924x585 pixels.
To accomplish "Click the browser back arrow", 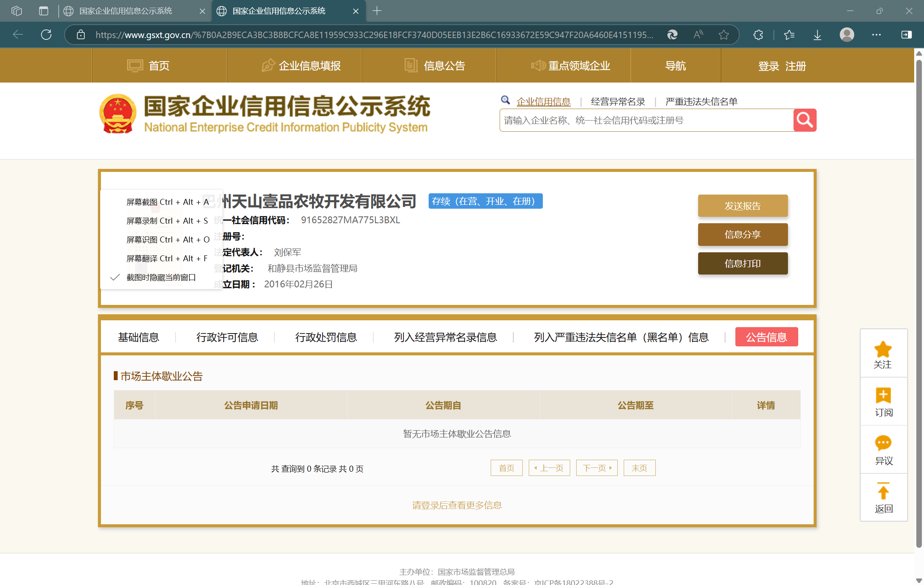I will coord(18,35).
